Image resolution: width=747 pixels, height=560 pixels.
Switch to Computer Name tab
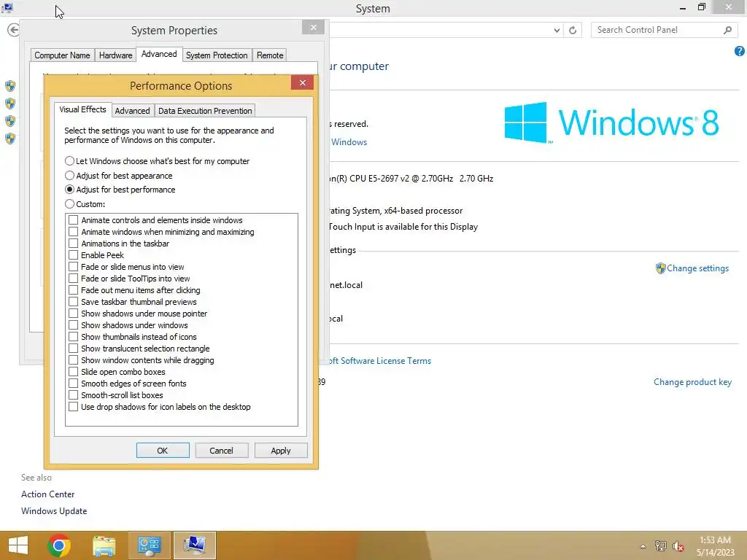click(62, 55)
